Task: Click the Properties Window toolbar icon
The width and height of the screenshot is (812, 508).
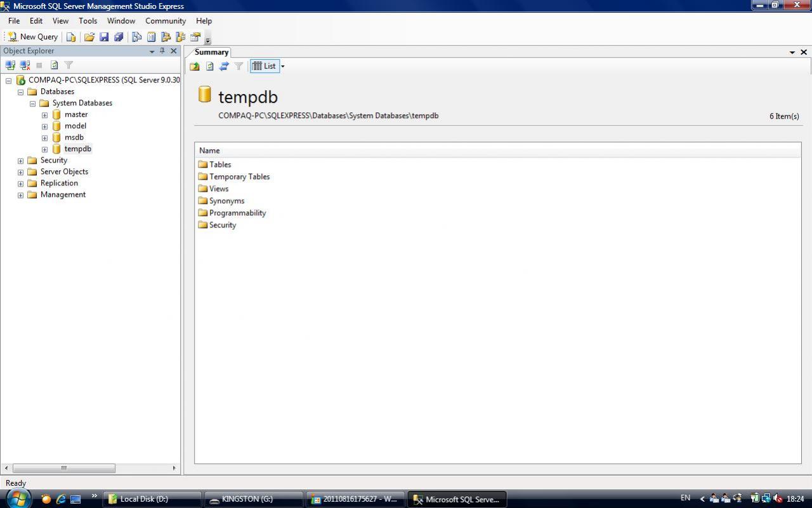Action: [x=195, y=37]
